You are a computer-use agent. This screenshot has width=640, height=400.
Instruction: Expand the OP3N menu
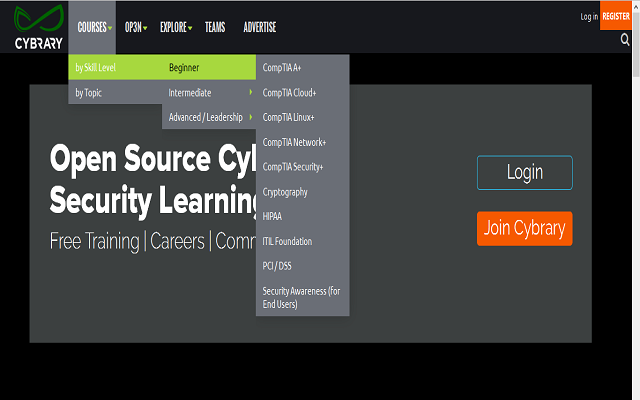coord(136,27)
